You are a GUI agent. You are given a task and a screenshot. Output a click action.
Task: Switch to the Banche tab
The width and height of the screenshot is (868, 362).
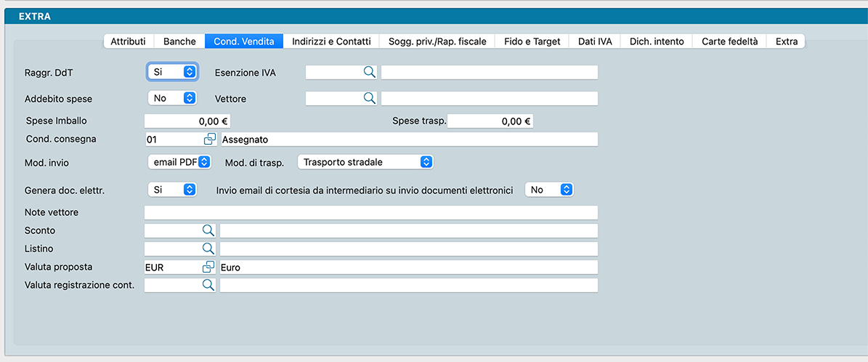pos(179,41)
